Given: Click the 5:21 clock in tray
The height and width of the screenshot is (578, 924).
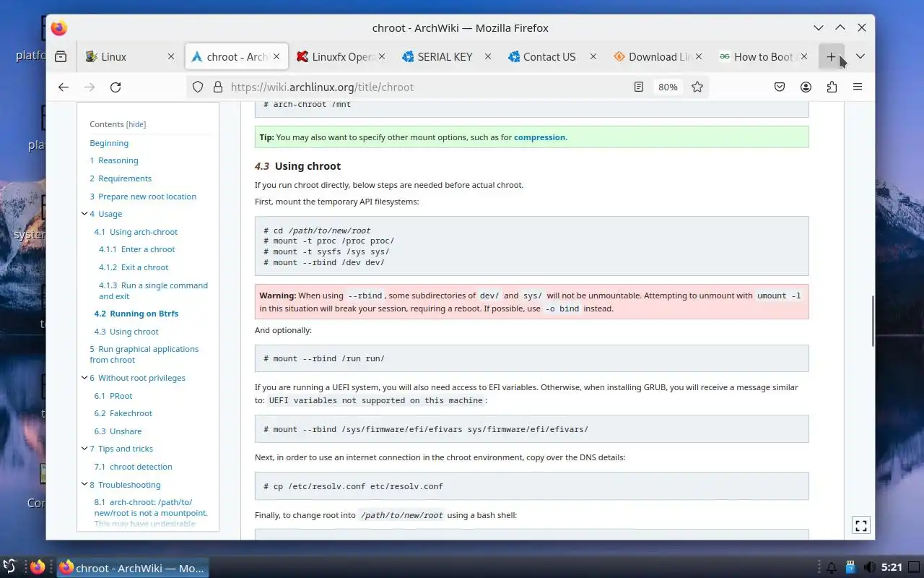Looking at the screenshot, I should [892, 568].
